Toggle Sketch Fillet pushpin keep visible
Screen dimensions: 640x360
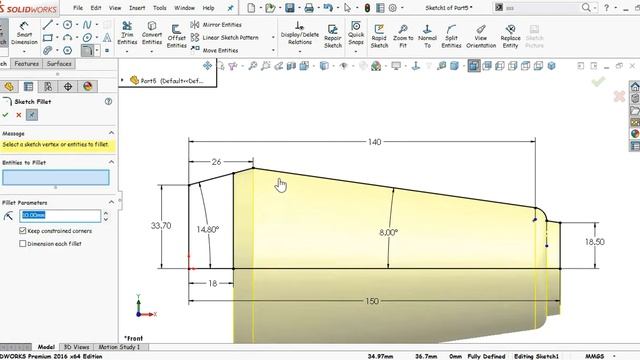pos(31,115)
